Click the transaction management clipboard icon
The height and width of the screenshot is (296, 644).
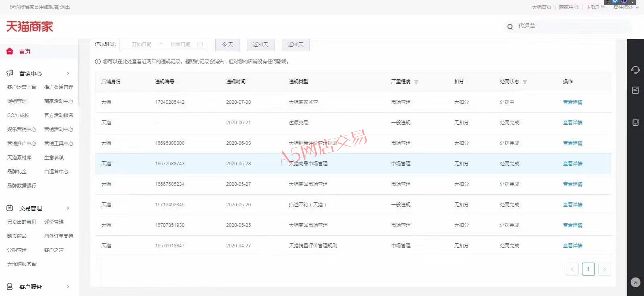click(x=10, y=208)
